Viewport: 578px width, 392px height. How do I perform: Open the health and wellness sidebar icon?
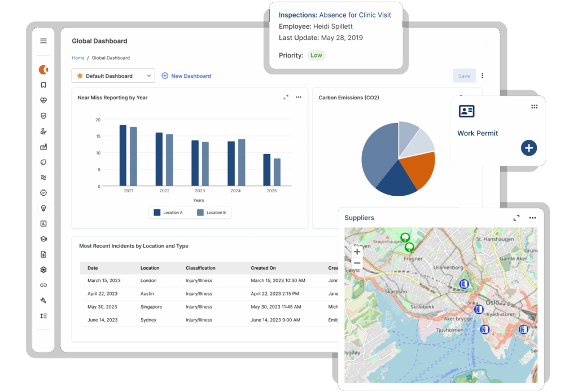pyautogui.click(x=43, y=100)
